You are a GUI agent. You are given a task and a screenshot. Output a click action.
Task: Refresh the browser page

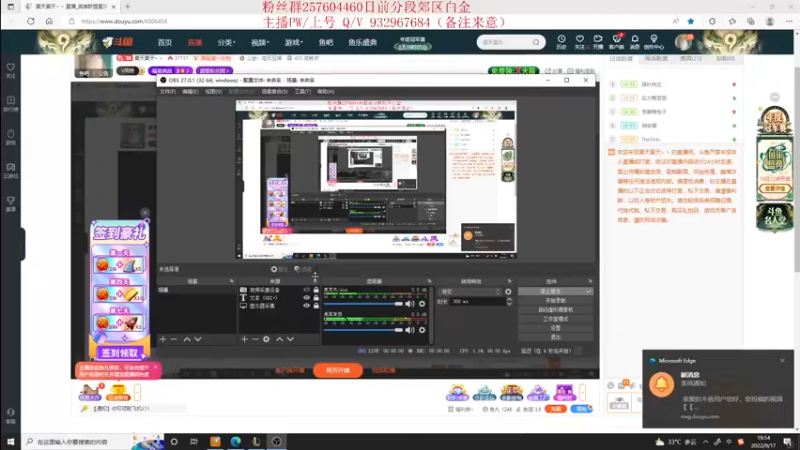(x=31, y=21)
